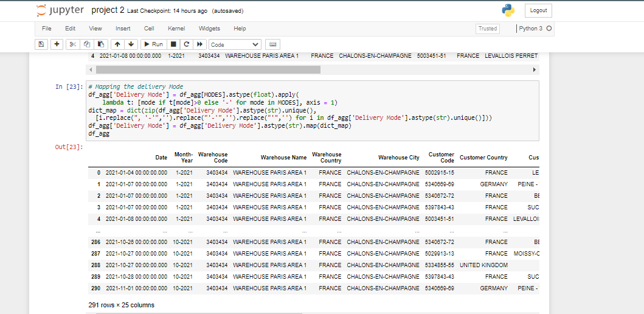The height and width of the screenshot is (314, 644).
Task: Save notebook with the floppy disk icon
Action: tap(41, 44)
